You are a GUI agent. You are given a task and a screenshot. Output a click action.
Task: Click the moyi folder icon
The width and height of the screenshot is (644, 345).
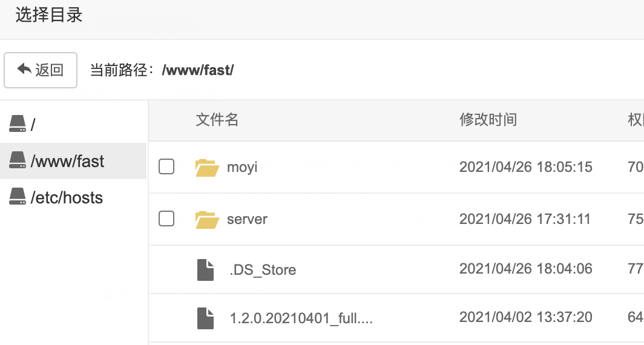pos(207,167)
